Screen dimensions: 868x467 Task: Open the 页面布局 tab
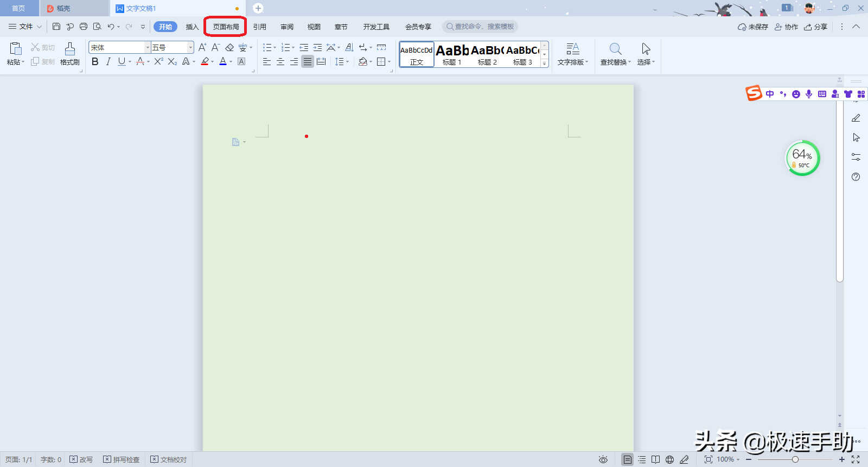tap(226, 27)
